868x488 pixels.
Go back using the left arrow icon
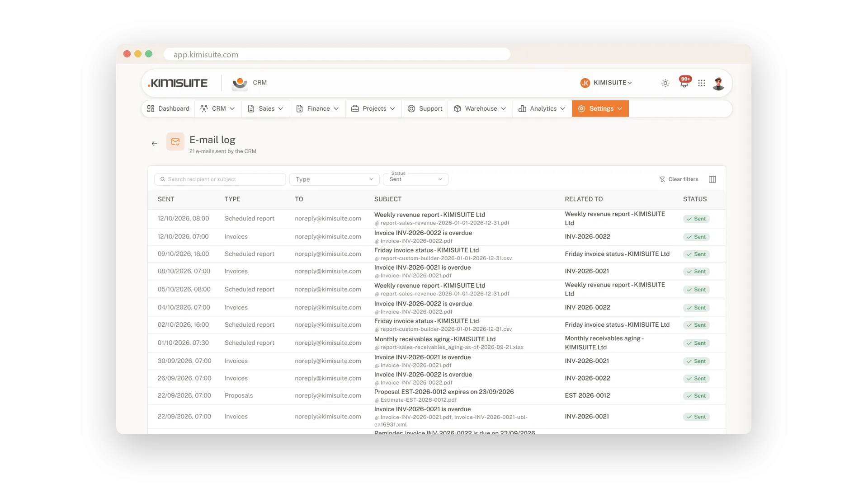(154, 143)
